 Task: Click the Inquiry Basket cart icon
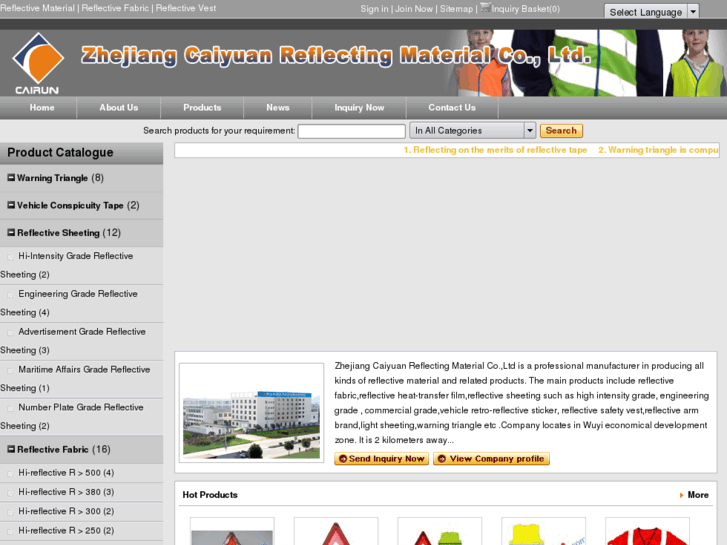(485, 7)
